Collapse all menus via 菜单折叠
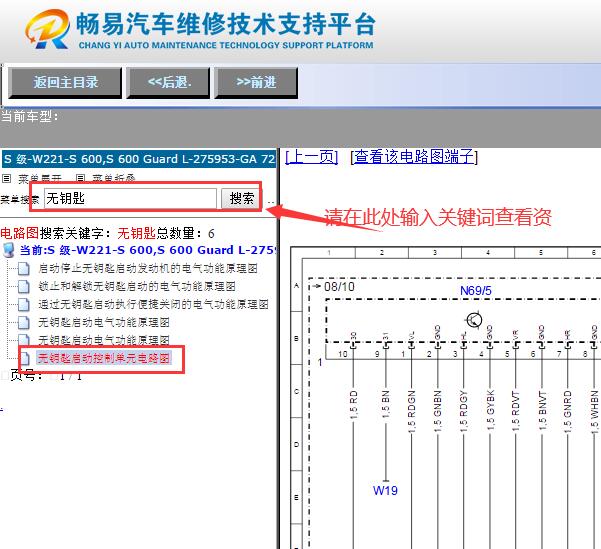 point(112,178)
